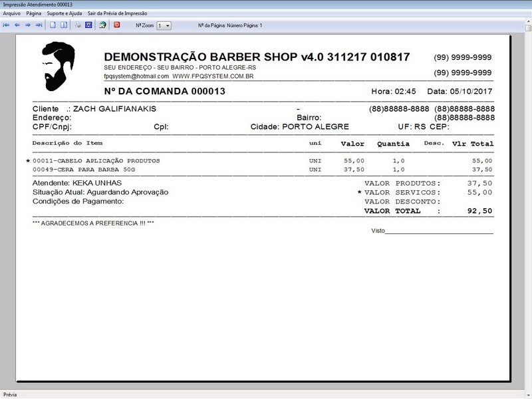Click the red exit preview icon
This screenshot has height=399, width=532.
tap(117, 25)
